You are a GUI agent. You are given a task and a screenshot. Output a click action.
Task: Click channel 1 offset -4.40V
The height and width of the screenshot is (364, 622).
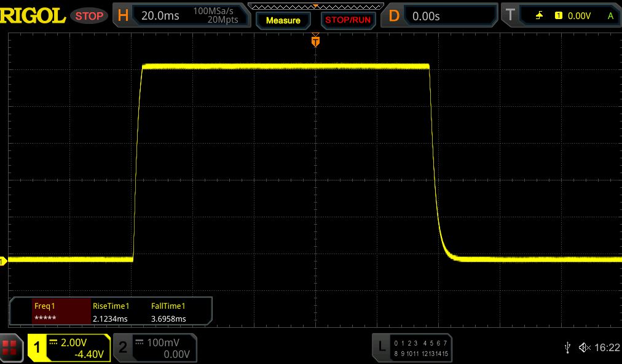(89, 354)
